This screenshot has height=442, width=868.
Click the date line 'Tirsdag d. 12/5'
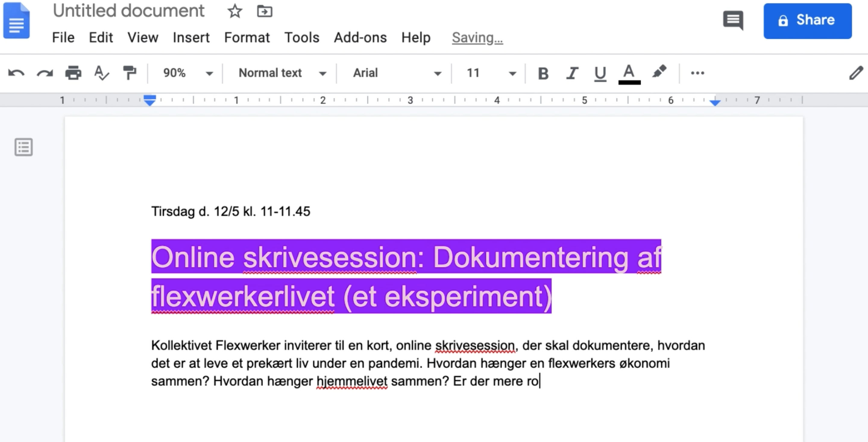(x=195, y=211)
